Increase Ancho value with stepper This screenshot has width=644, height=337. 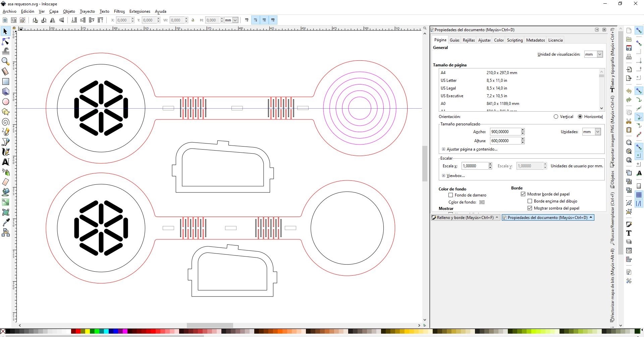point(523,130)
